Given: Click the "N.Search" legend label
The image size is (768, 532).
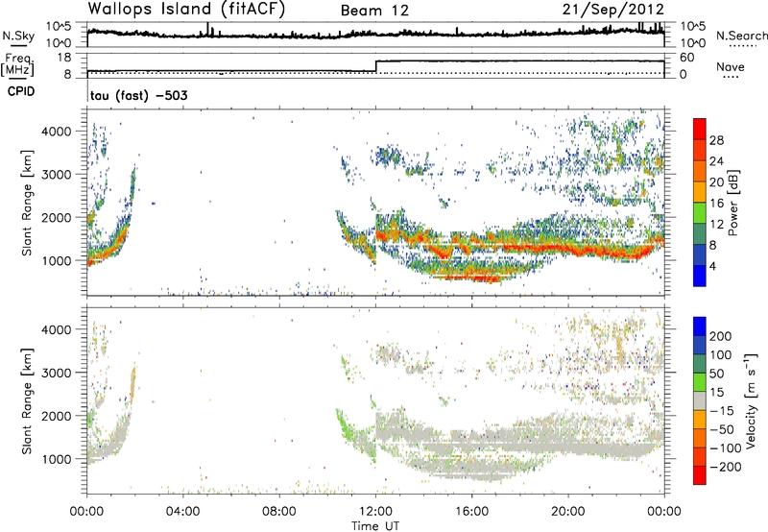Looking at the screenshot, I should 742,36.
